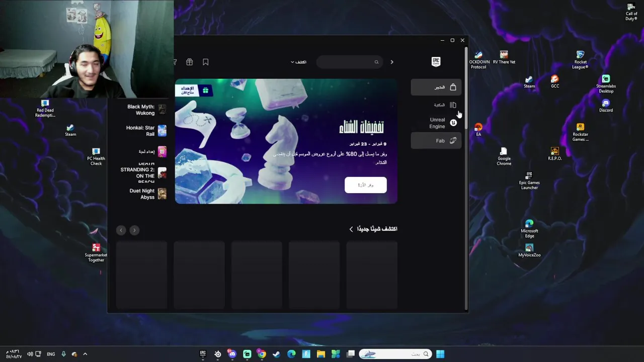Screen dimensions: 644x362
Task: Click the taskbar search box
Action: point(395,354)
